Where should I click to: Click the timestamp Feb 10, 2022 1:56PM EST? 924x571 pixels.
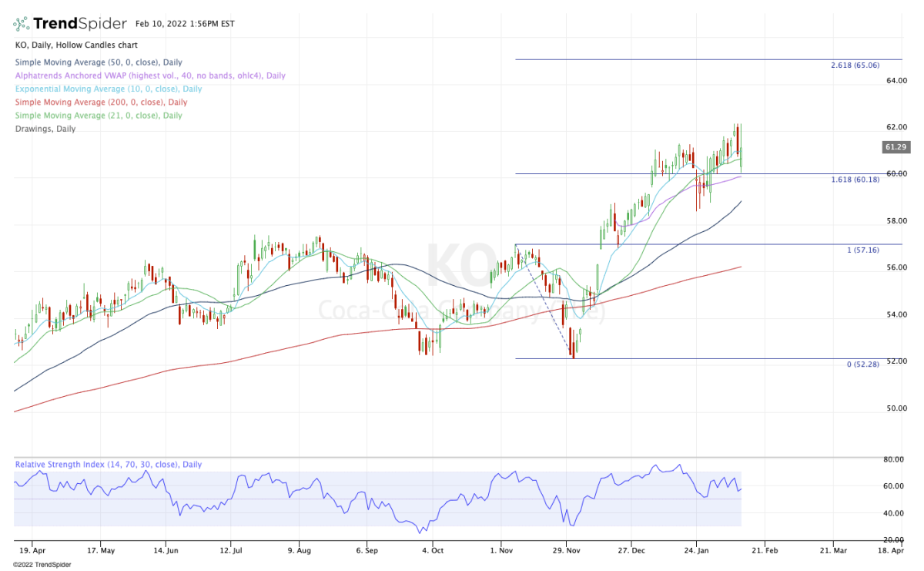click(x=186, y=24)
